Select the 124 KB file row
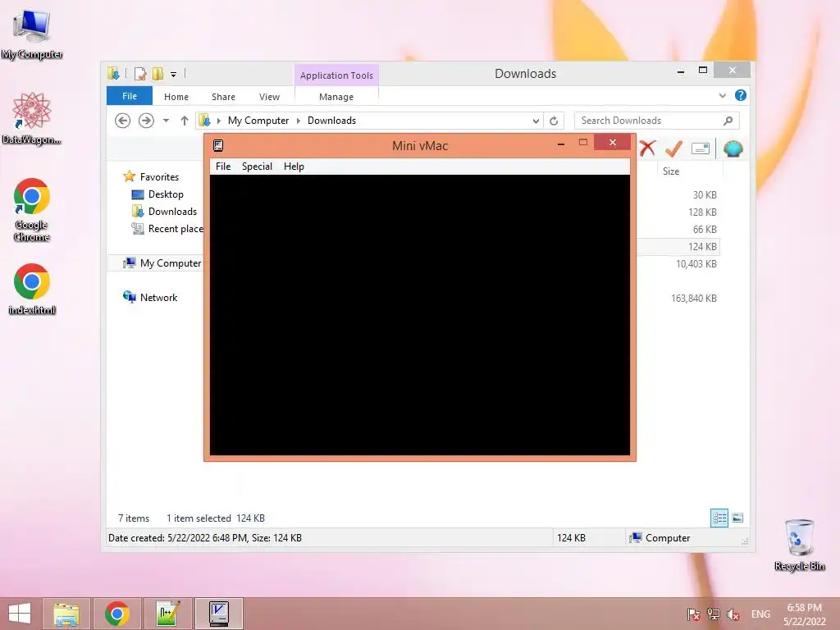The height and width of the screenshot is (630, 840). 679,246
